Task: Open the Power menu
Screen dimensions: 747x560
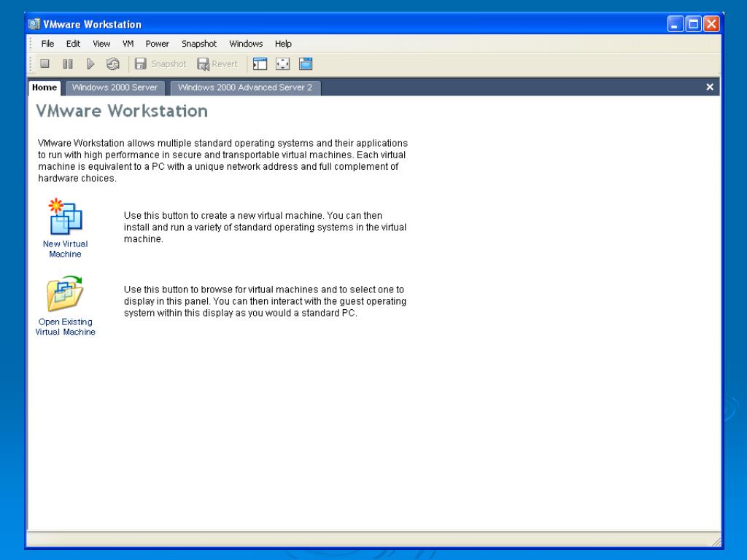Action: coord(158,44)
